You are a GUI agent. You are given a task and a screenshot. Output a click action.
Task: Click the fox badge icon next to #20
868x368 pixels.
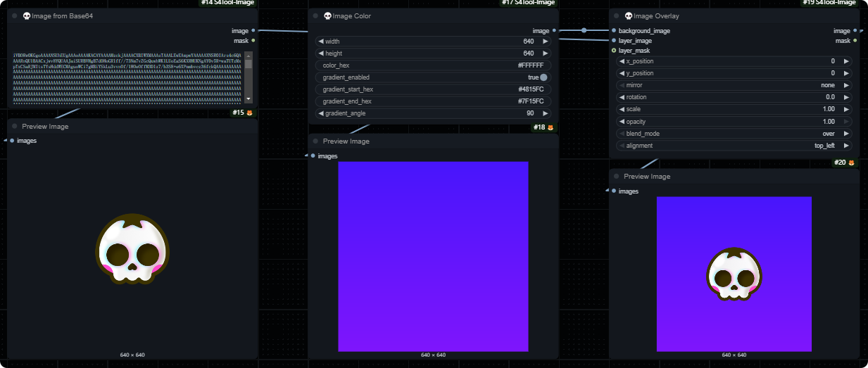[x=851, y=163]
